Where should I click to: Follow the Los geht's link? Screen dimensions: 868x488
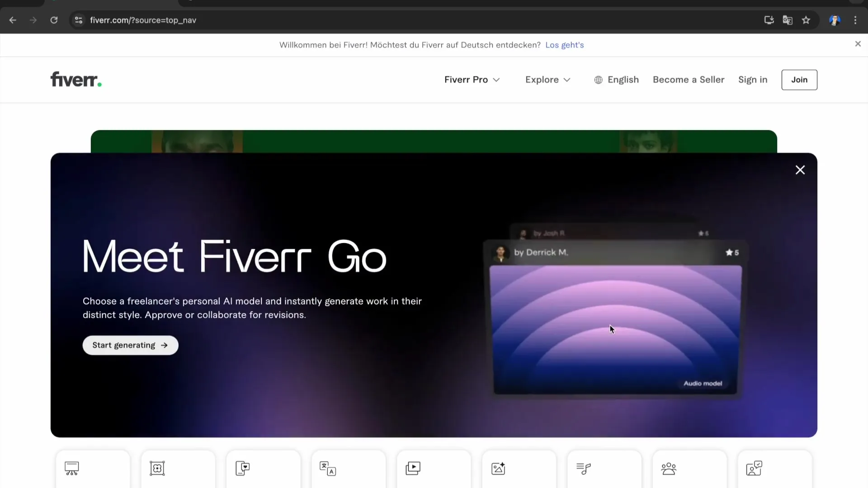(565, 45)
